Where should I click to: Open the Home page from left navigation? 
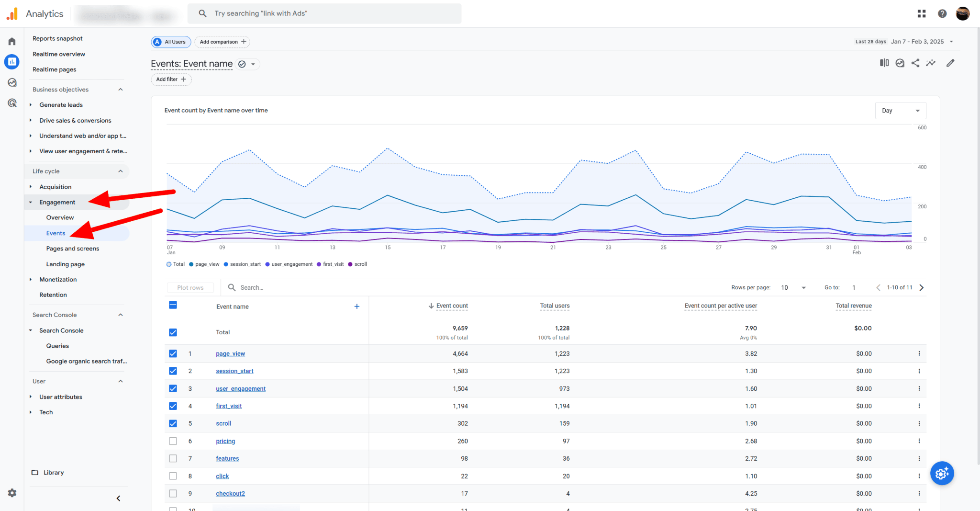coord(11,41)
